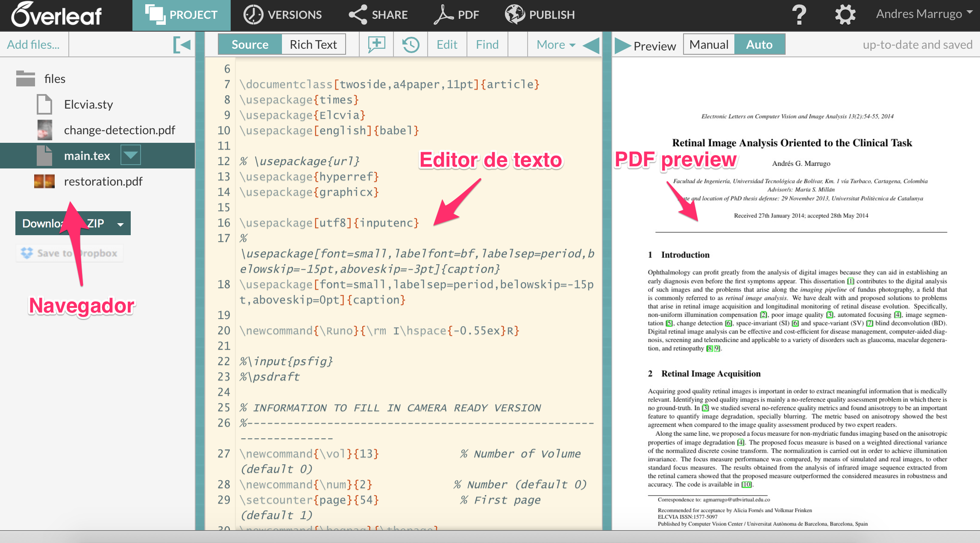Image resolution: width=980 pixels, height=543 pixels.
Task: Click the Add files... link
Action: [x=33, y=44]
